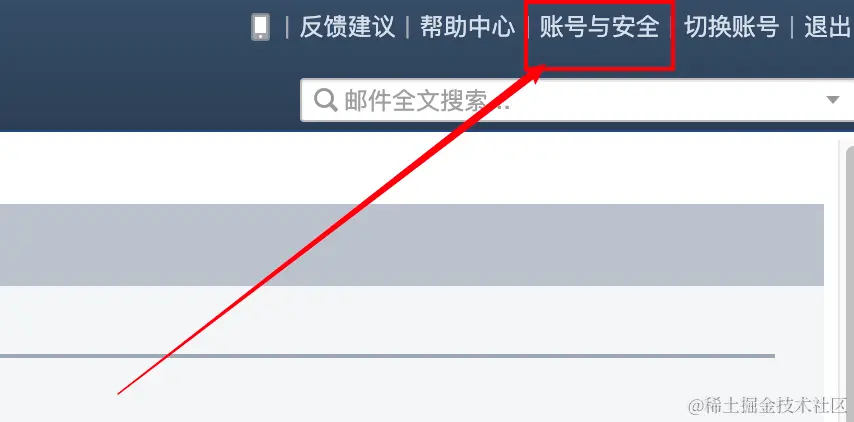The image size is (854, 422).
Task: Click the separator between 切换账号 and 退出
Action: click(792, 27)
